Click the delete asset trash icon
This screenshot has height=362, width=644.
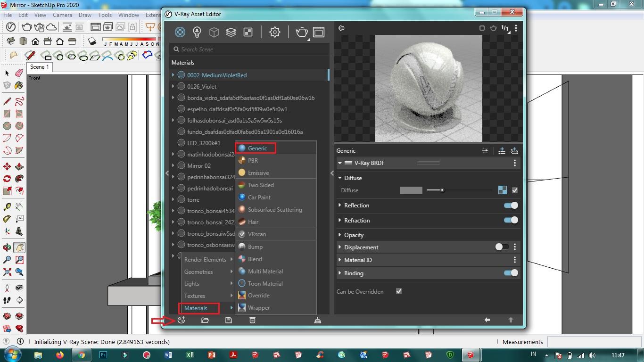[x=252, y=320]
